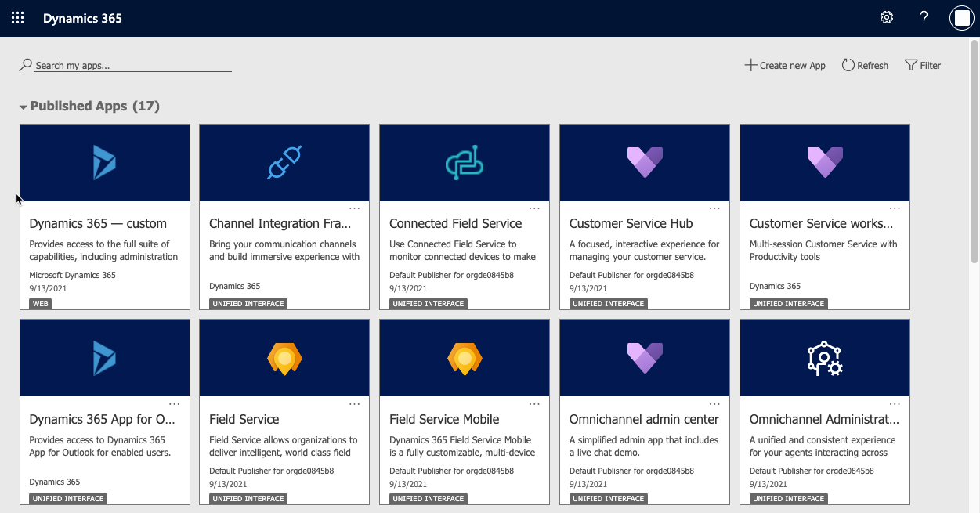
Task: Open the Field Service app title
Action: pyautogui.click(x=244, y=419)
